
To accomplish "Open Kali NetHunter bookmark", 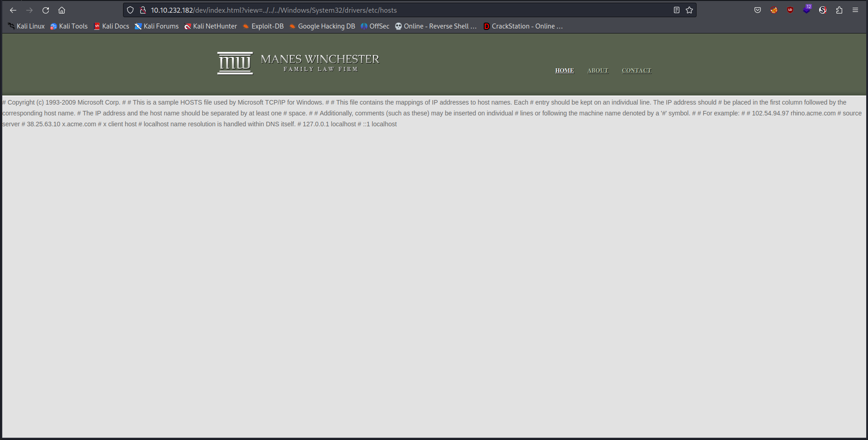I will point(210,26).
